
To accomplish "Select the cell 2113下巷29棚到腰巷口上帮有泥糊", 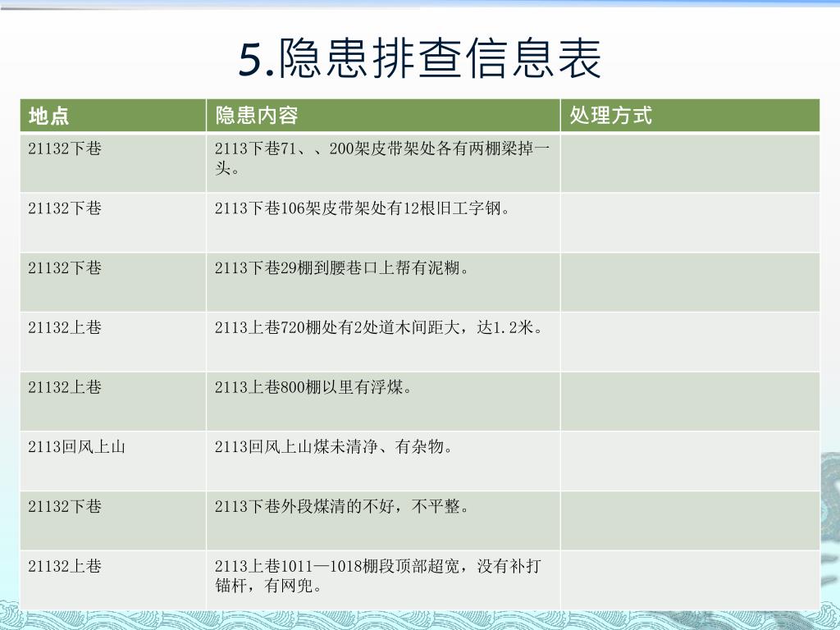I will pos(383,282).
